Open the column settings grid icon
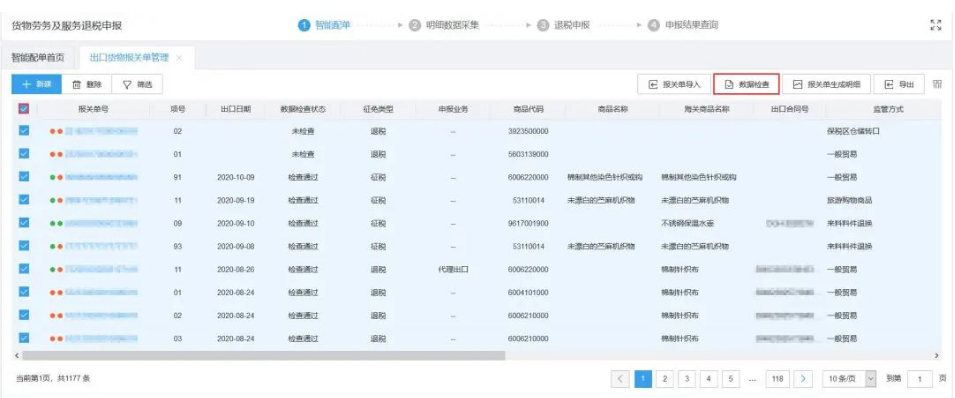Viewport: 955px width, 398px height. click(x=937, y=85)
